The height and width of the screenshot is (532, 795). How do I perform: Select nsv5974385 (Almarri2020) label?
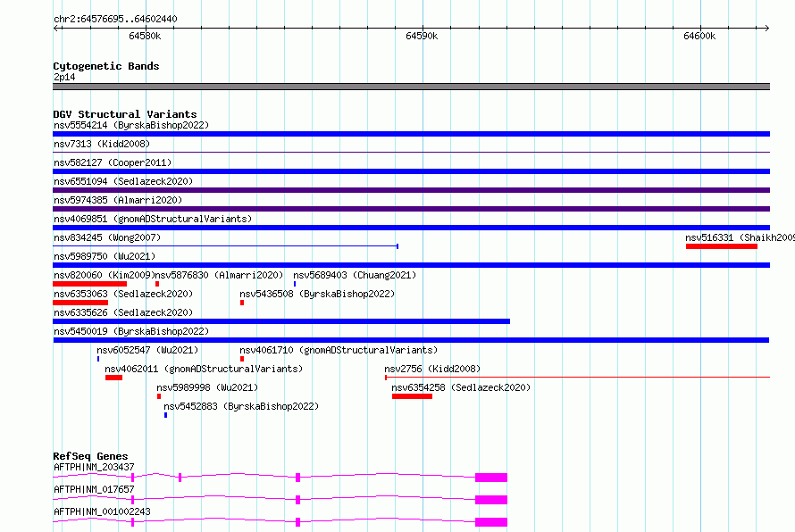(118, 200)
